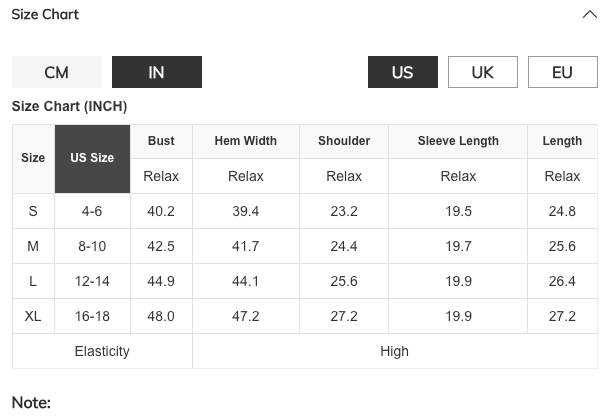
Task: Click the Sleeve Length column header
Action: 458,141
